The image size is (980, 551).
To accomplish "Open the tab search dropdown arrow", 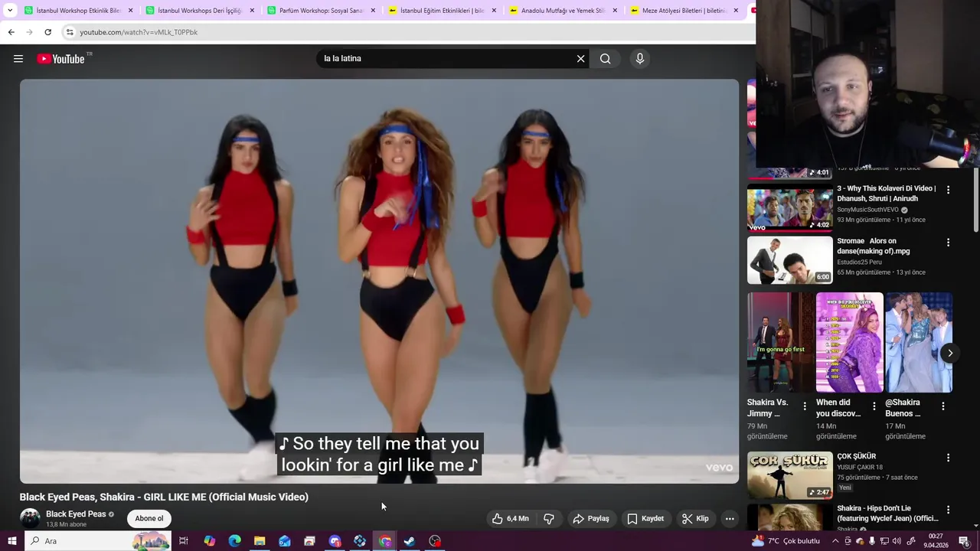I will click(x=10, y=11).
